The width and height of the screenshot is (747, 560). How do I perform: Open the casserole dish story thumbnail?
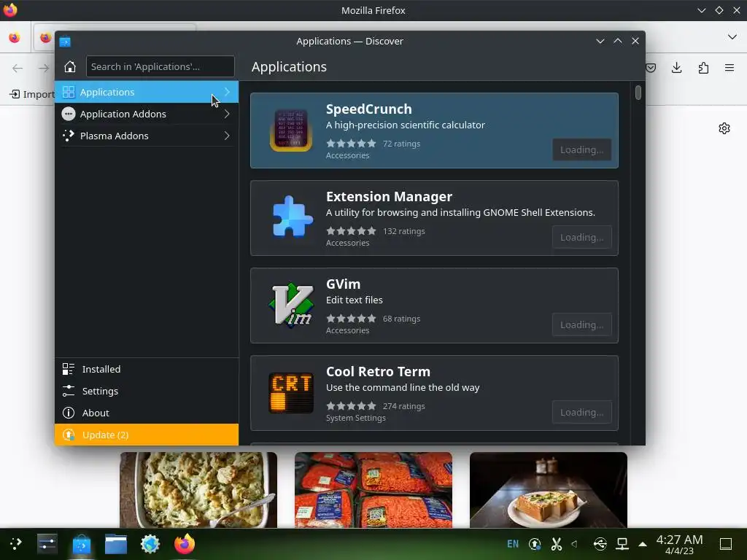coord(198,490)
